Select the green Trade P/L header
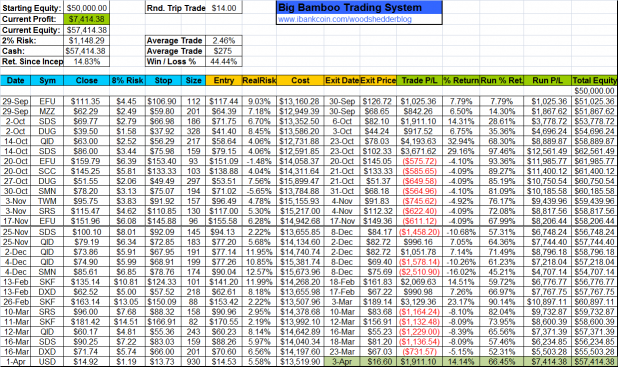The image size is (618, 367). point(419,80)
